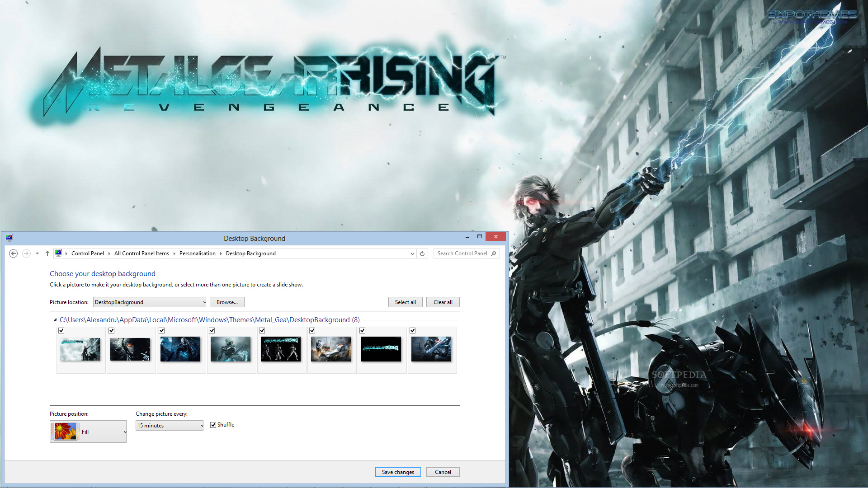Disable the Shuffle checkbox
This screenshot has width=868, height=488.
213,425
